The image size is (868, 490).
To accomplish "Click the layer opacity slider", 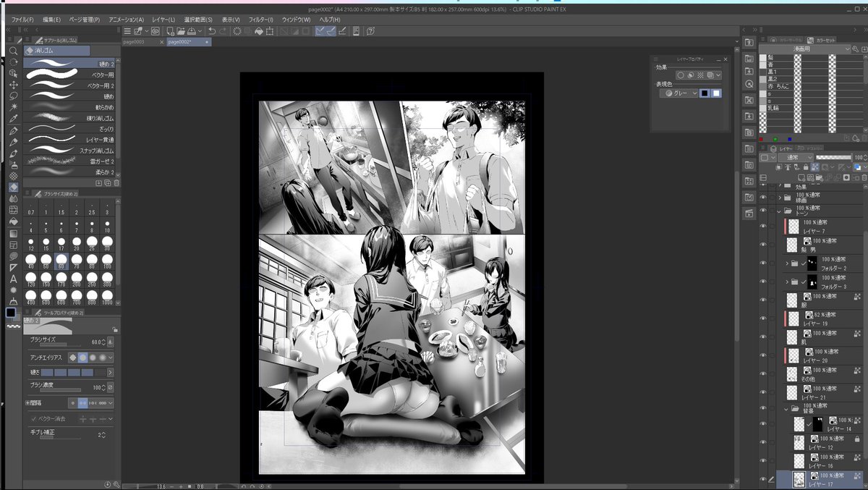I will point(833,157).
